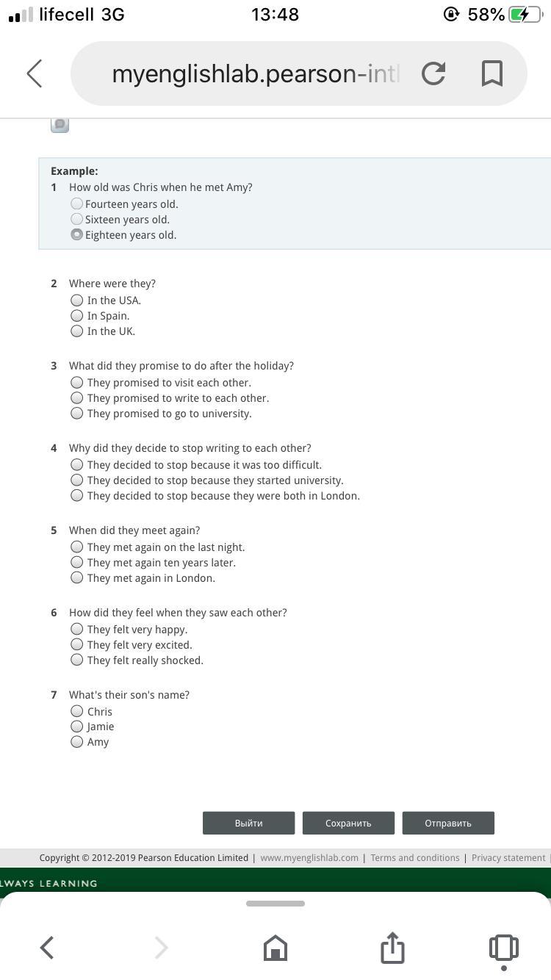Open the tabs switcher icon
The image size is (551, 980).
tap(503, 948)
